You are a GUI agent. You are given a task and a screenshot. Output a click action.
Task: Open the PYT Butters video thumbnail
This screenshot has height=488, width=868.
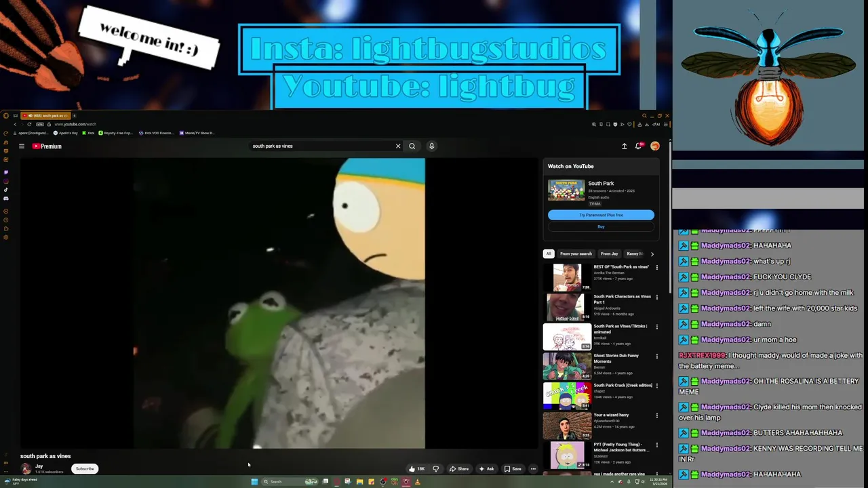tap(567, 455)
